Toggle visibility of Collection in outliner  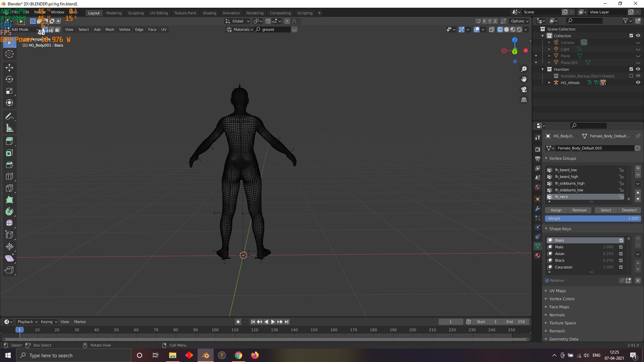click(638, 36)
